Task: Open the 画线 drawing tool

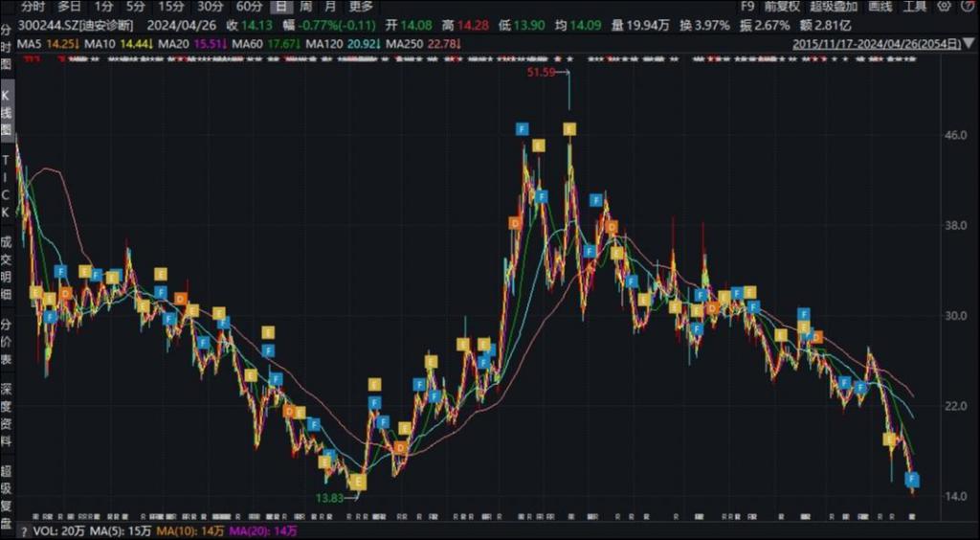Action: [x=880, y=7]
